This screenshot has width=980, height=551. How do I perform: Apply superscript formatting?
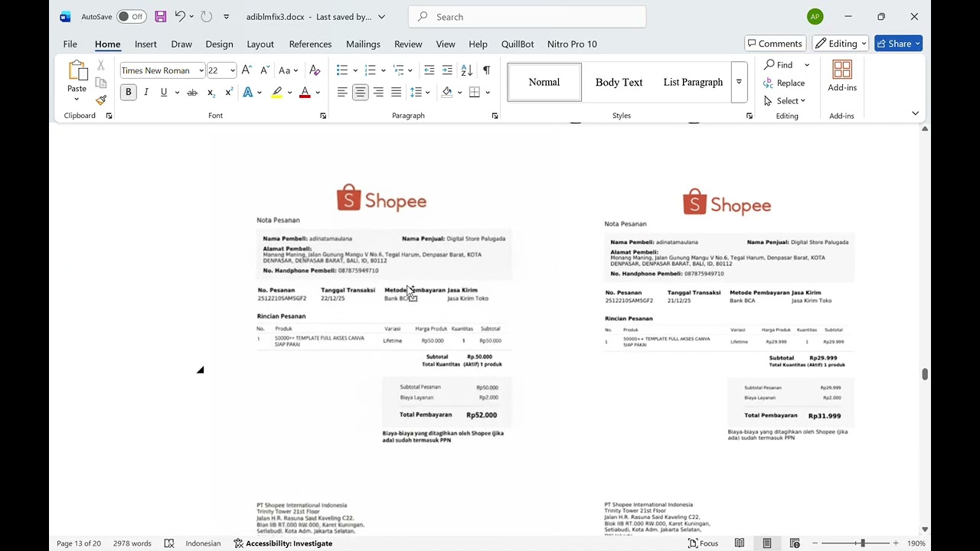point(229,93)
